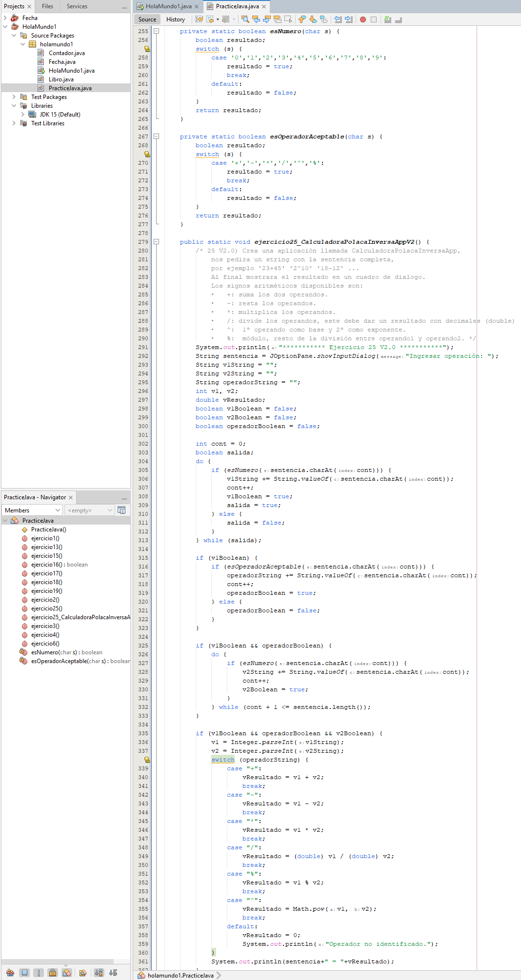Click the Last Edit location icon
The width and height of the screenshot is (521, 980).
[199, 20]
